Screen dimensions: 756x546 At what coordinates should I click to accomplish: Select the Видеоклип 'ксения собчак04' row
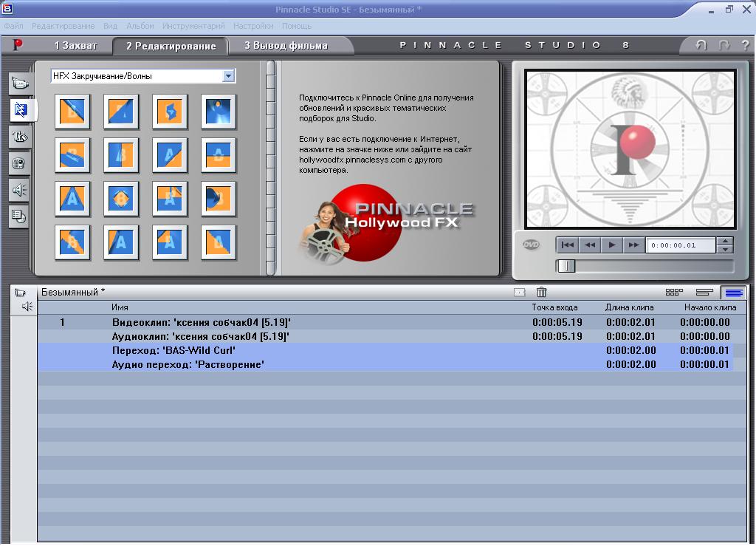392,322
